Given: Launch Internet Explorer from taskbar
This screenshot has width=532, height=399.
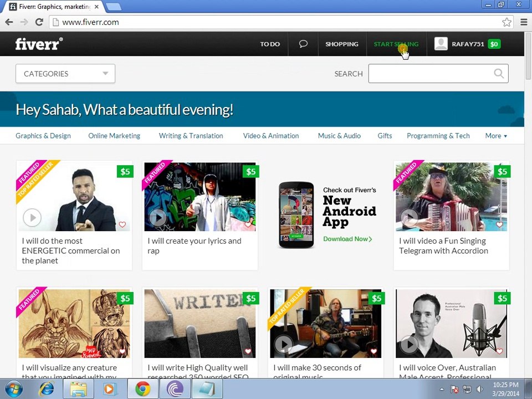Looking at the screenshot, I should point(46,389).
